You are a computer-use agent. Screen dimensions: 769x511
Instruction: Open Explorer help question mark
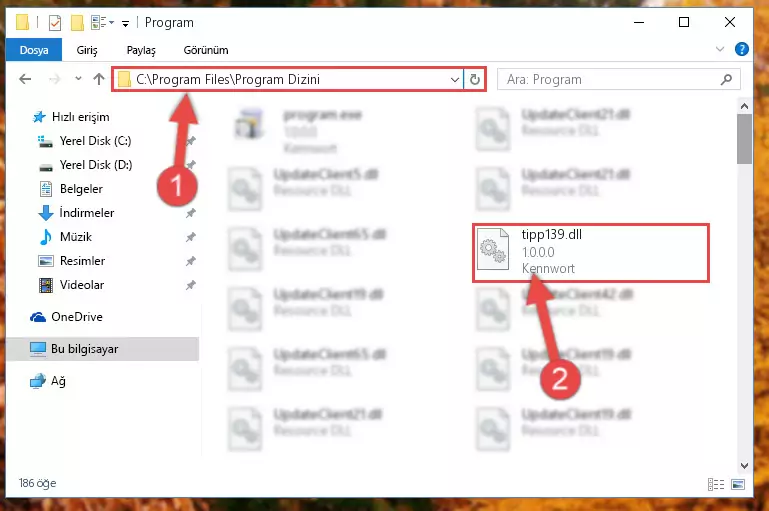click(742, 49)
